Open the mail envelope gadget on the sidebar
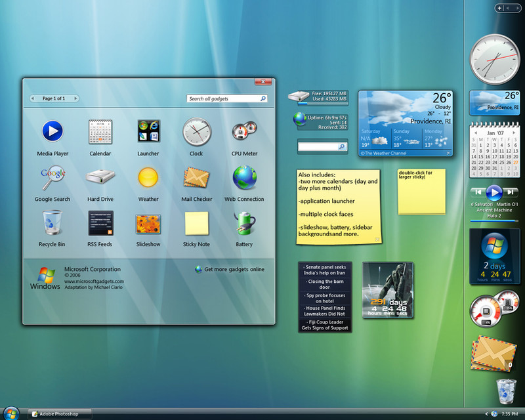The height and width of the screenshot is (420, 525). (x=493, y=354)
